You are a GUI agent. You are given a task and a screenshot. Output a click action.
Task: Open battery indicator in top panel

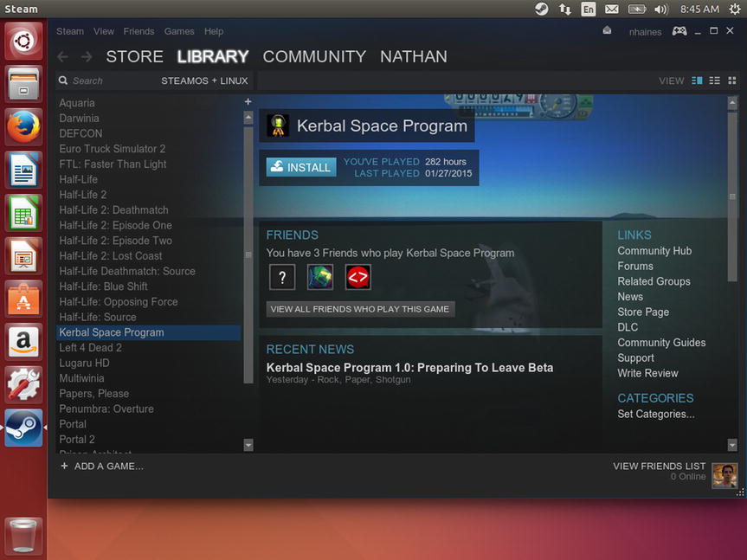[637, 9]
